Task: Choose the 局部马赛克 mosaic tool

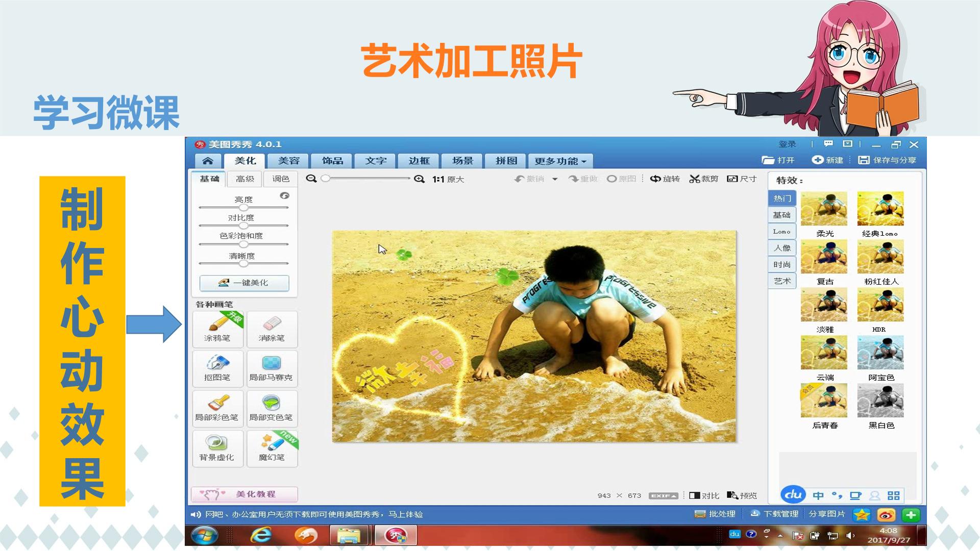Action: pos(272,368)
